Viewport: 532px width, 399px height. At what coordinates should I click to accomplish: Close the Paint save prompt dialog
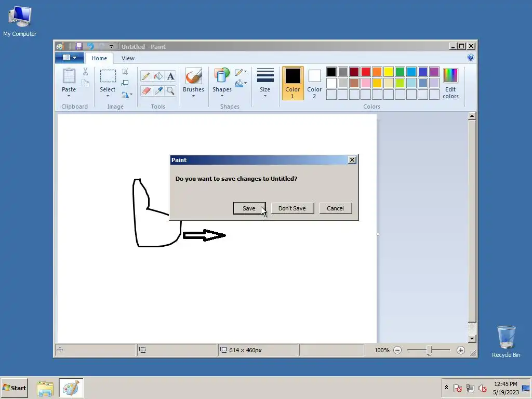coord(352,160)
